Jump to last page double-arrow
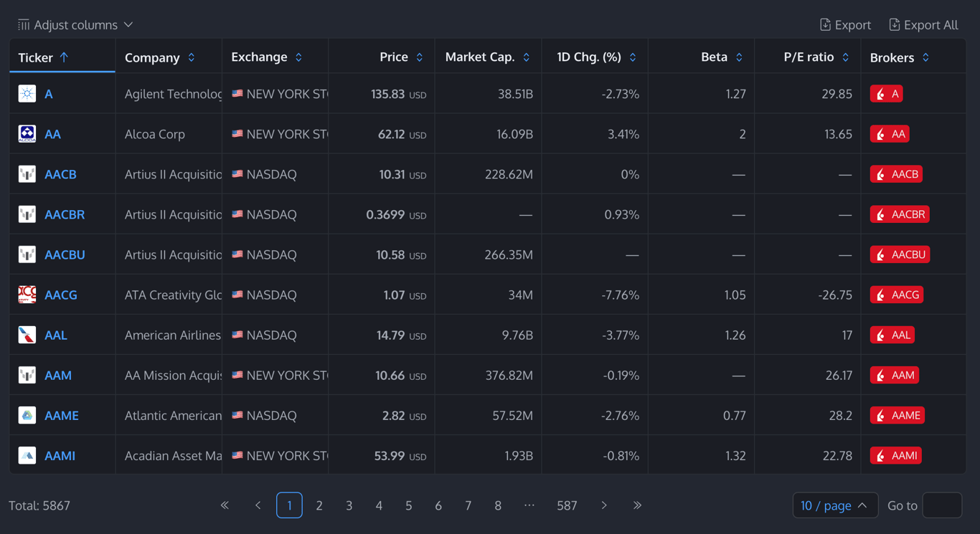 pos(637,505)
